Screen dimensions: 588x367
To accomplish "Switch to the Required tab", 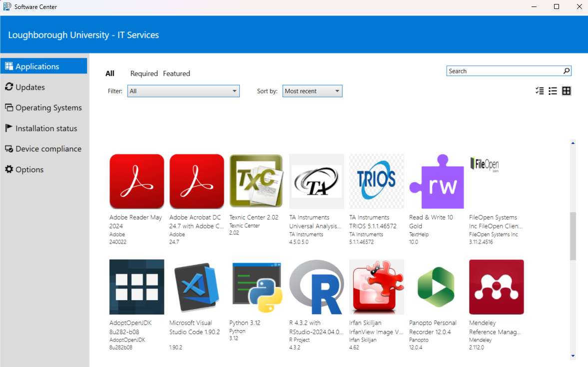I will 144,73.
